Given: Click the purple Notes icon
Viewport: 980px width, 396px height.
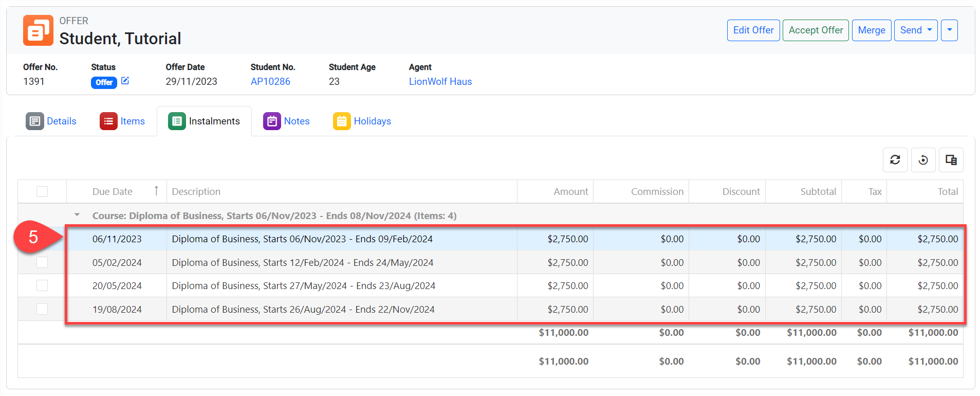Looking at the screenshot, I should pos(272,121).
